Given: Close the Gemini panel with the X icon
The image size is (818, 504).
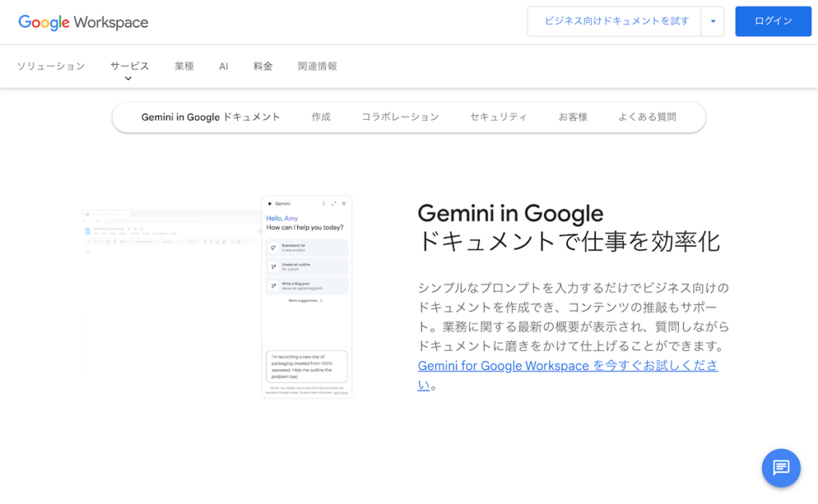Looking at the screenshot, I should click(343, 204).
